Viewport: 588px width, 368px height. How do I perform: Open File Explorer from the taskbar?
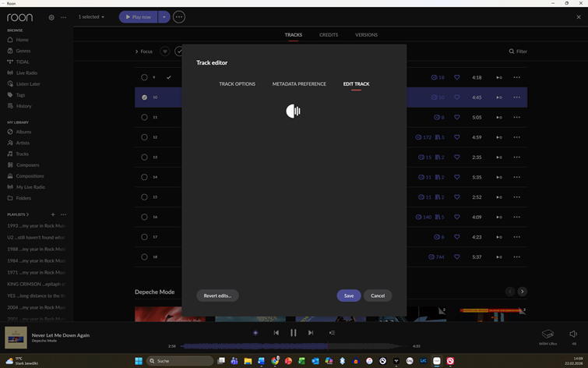[248, 361]
